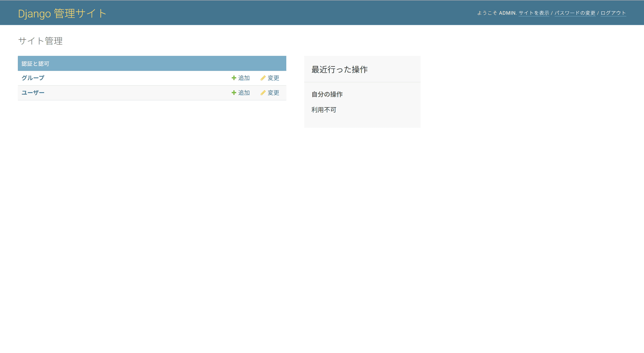Click the 利用不可 text

coord(324,110)
